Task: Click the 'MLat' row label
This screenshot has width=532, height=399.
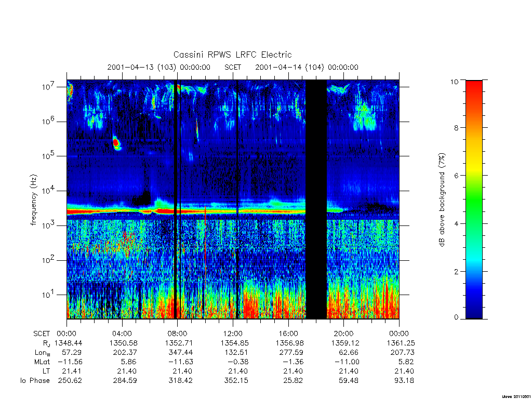Action: tap(42, 362)
